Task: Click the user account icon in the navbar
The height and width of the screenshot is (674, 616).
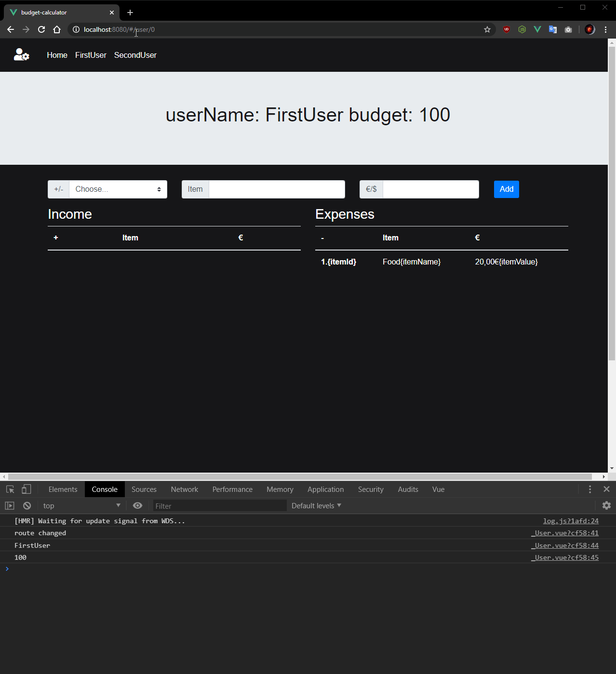Action: [x=21, y=55]
